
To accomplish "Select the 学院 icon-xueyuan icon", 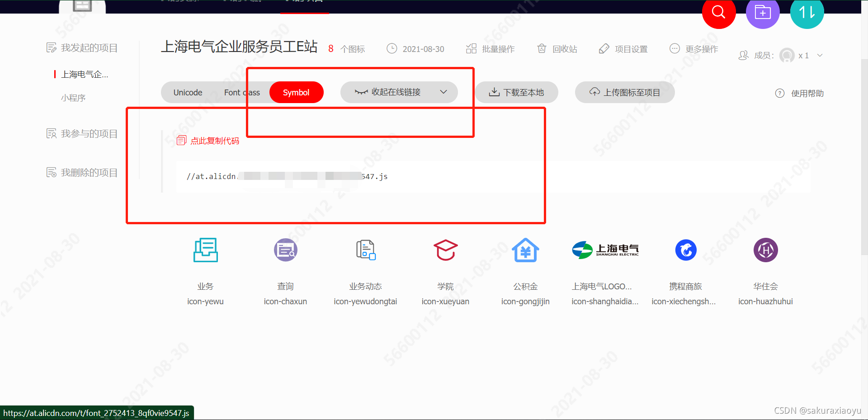I will (x=446, y=250).
